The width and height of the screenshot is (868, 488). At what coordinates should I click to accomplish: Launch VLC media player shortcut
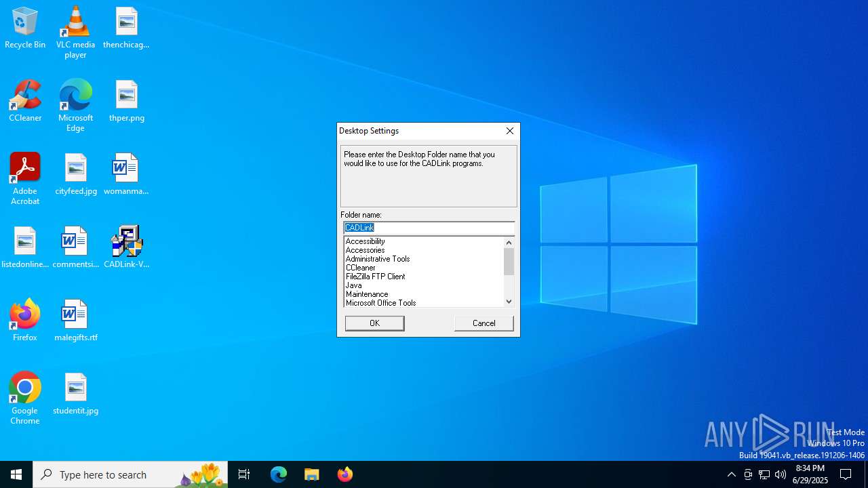pos(75,33)
